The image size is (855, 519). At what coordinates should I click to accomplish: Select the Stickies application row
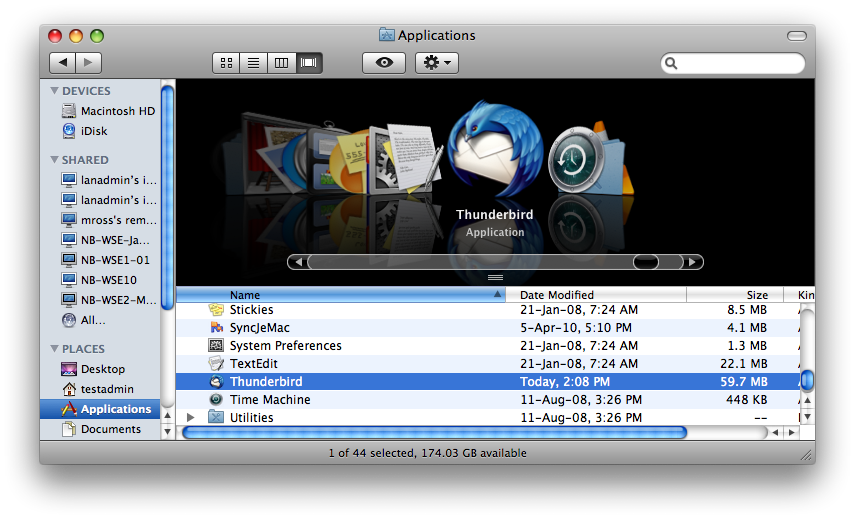pos(487,310)
